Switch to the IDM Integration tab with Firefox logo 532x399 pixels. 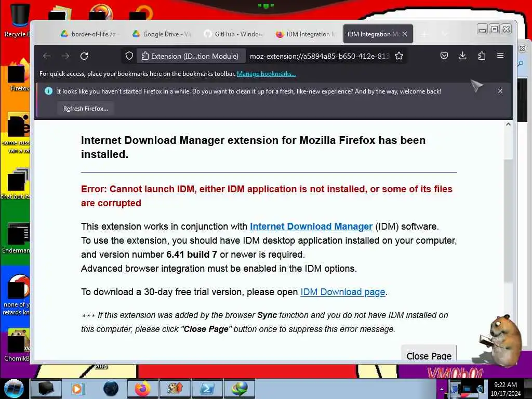305,34
